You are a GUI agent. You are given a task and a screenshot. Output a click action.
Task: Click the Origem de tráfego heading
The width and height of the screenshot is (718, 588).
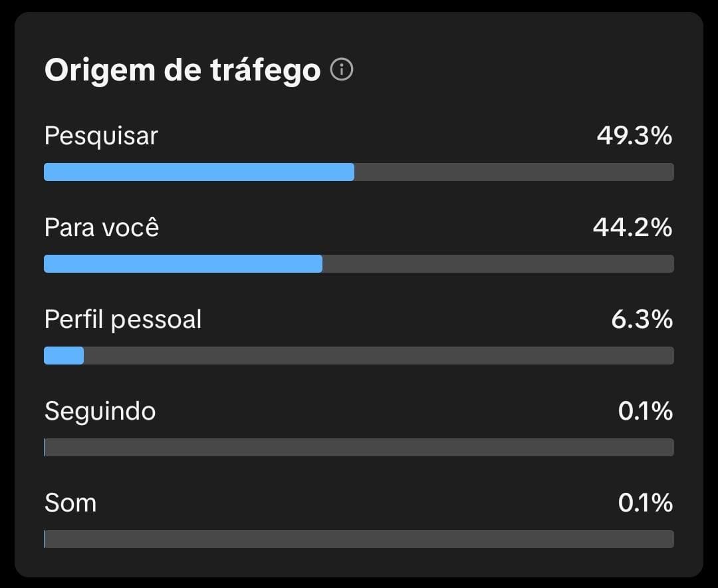(182, 71)
